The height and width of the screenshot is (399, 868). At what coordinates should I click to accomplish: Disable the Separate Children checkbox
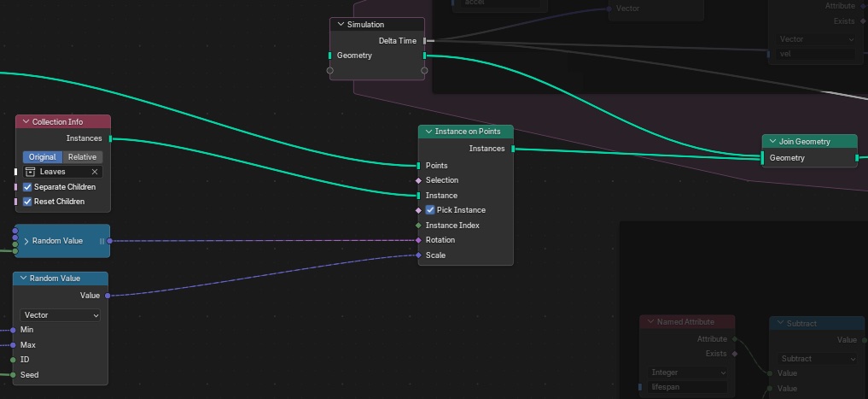click(x=27, y=187)
